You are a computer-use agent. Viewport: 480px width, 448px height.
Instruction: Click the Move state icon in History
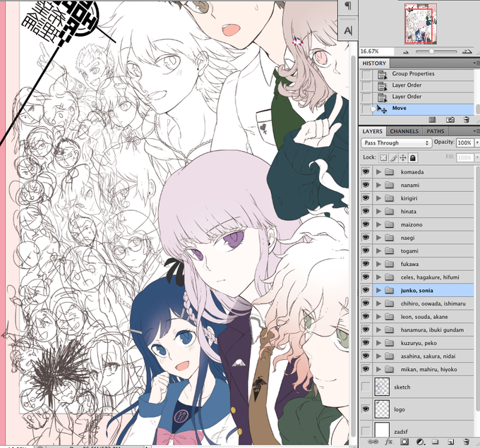click(x=381, y=109)
